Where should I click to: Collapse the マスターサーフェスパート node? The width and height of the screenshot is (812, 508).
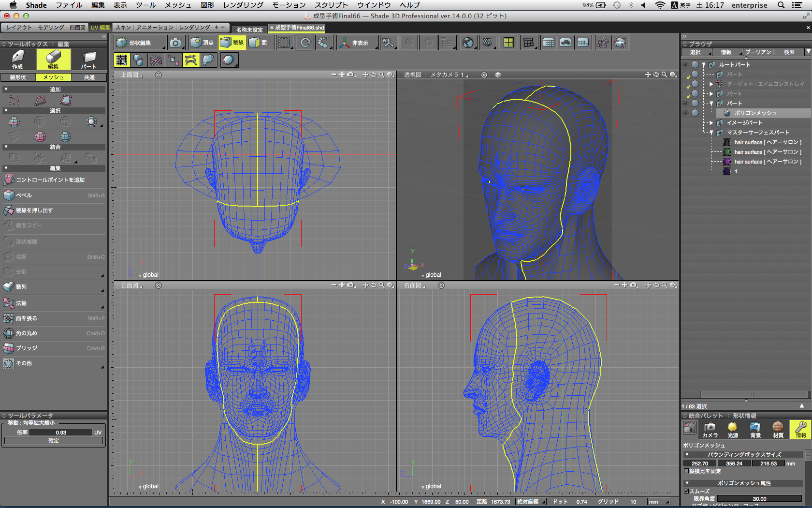click(x=711, y=133)
